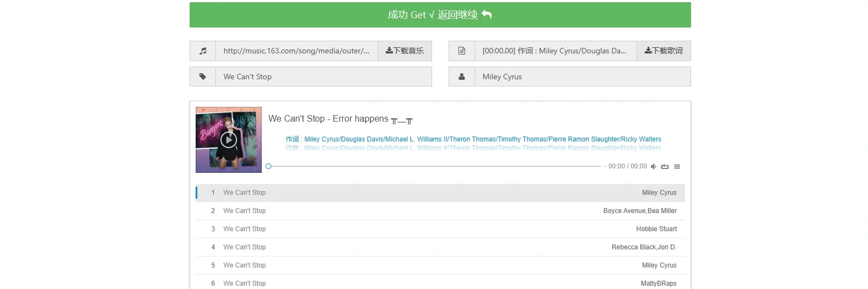868x289 pixels.
Task: Click the person icon beside artist field
Action: pos(462,77)
